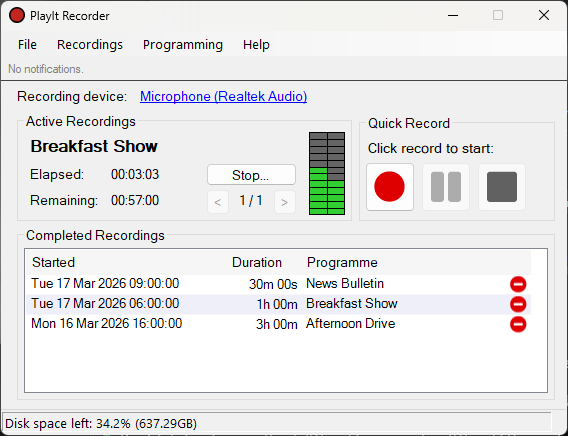Click the 1 / 1 recording counter
Image resolution: width=568 pixels, height=436 pixels.
tap(251, 200)
